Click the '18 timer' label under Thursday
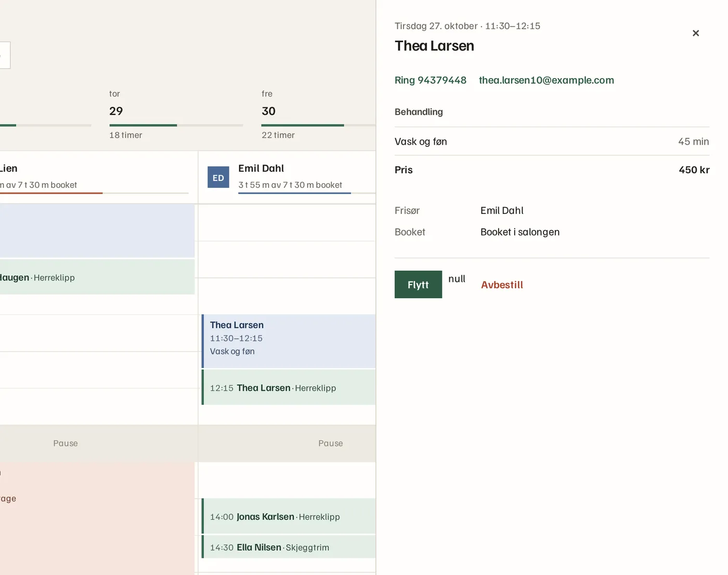 [125, 135]
